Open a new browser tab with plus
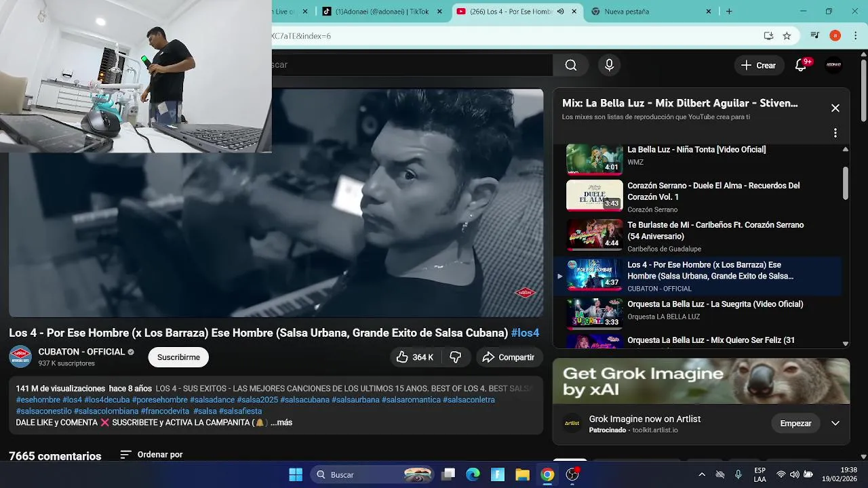Viewport: 868px width, 488px height. 729,12
